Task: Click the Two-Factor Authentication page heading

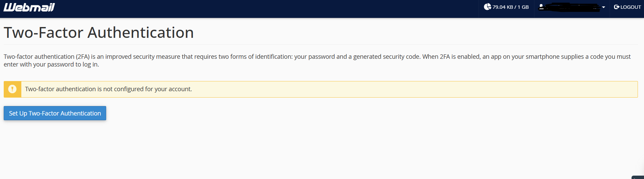Action: (x=99, y=33)
